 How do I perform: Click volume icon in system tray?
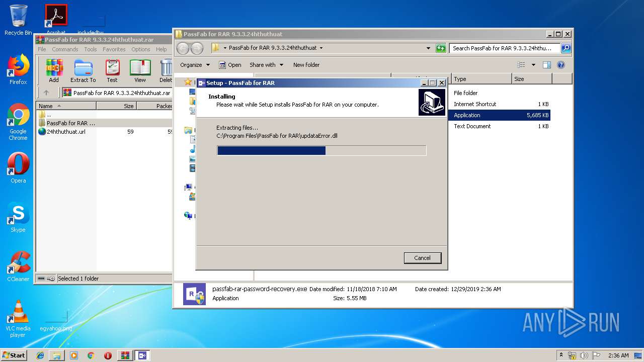coord(584,355)
